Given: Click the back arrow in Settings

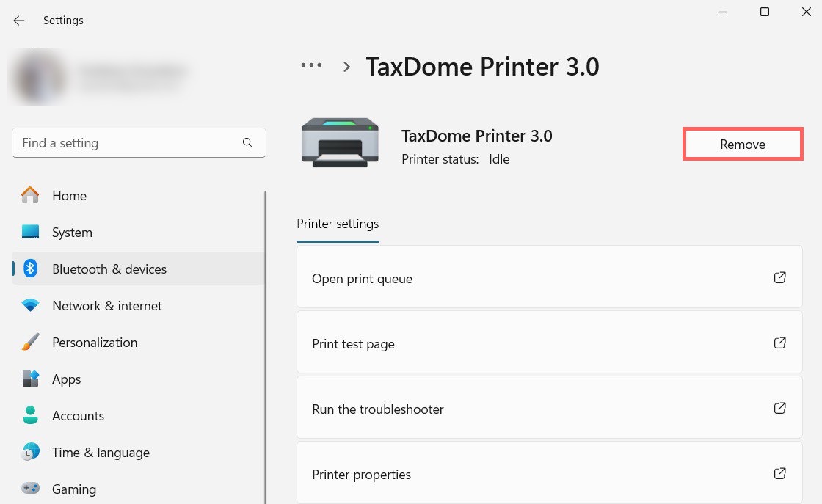Looking at the screenshot, I should pos(19,21).
